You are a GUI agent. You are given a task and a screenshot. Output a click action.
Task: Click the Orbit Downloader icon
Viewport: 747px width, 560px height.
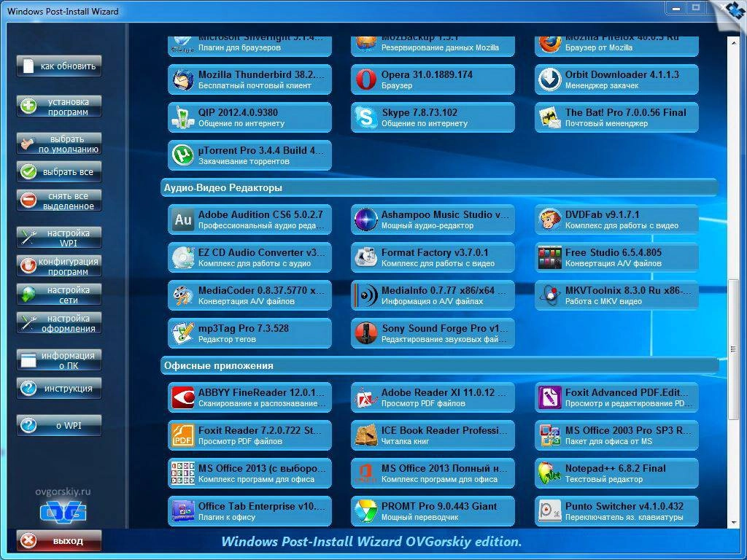coord(550,79)
